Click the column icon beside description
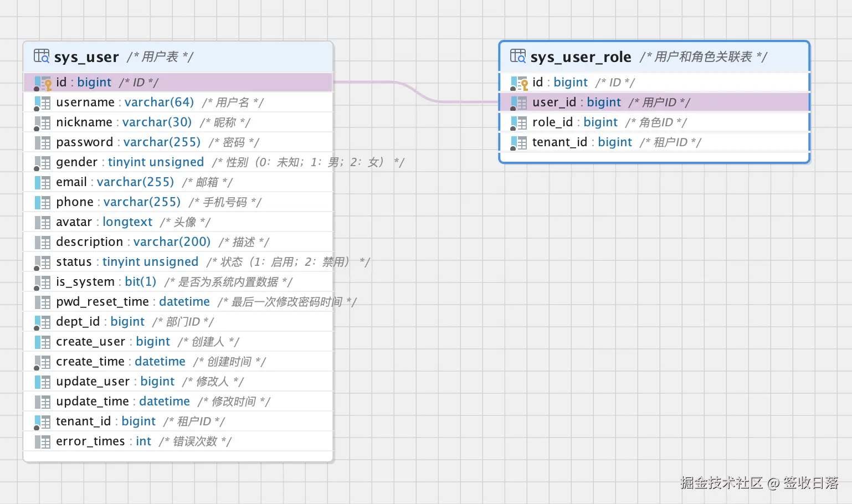 [43, 243]
